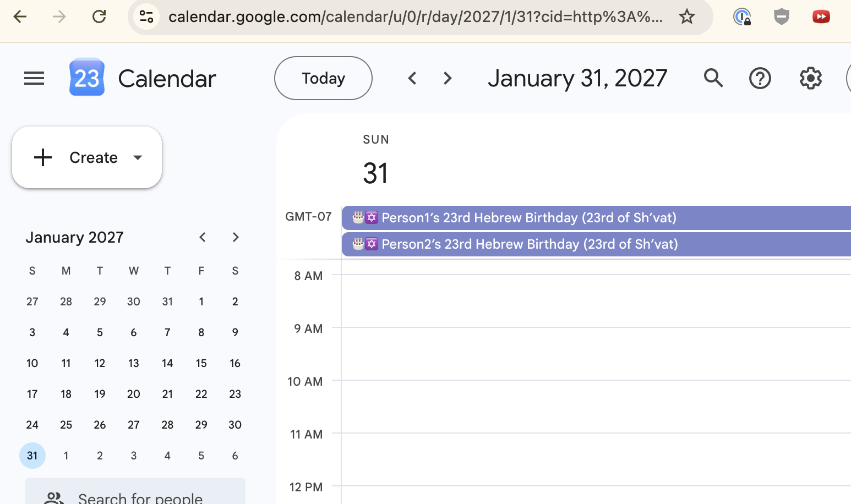Click the 8 AM time slot
Screen dimensions: 851x504
(x=596, y=301)
